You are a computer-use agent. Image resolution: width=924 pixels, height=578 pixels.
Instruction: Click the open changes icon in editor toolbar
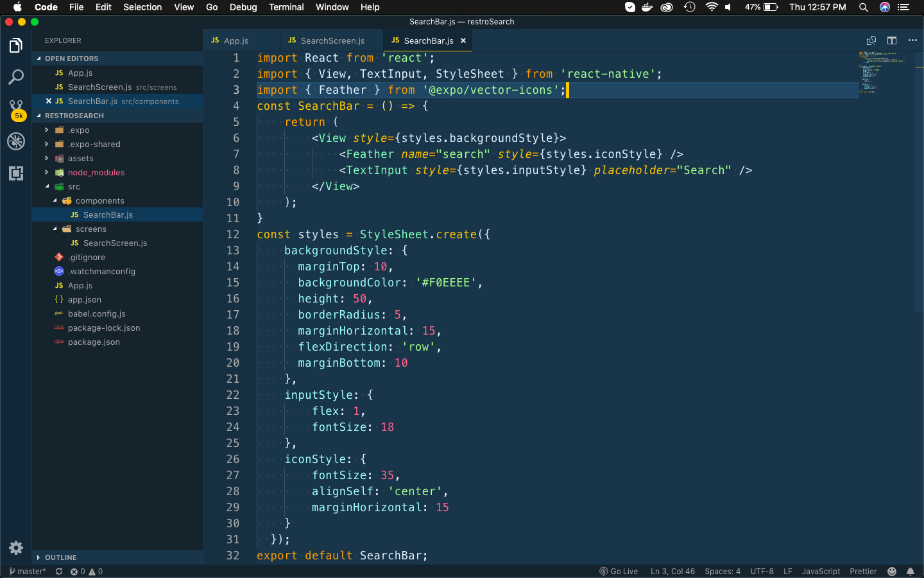tap(871, 40)
